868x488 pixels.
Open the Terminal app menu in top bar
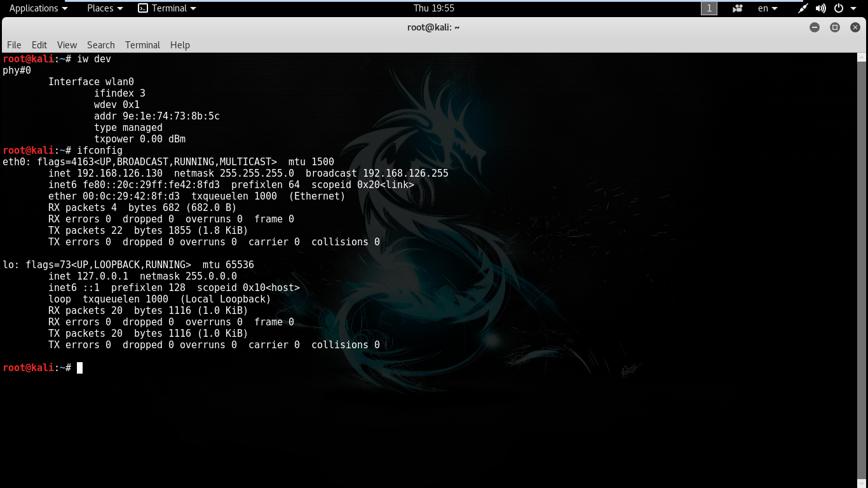coord(167,8)
